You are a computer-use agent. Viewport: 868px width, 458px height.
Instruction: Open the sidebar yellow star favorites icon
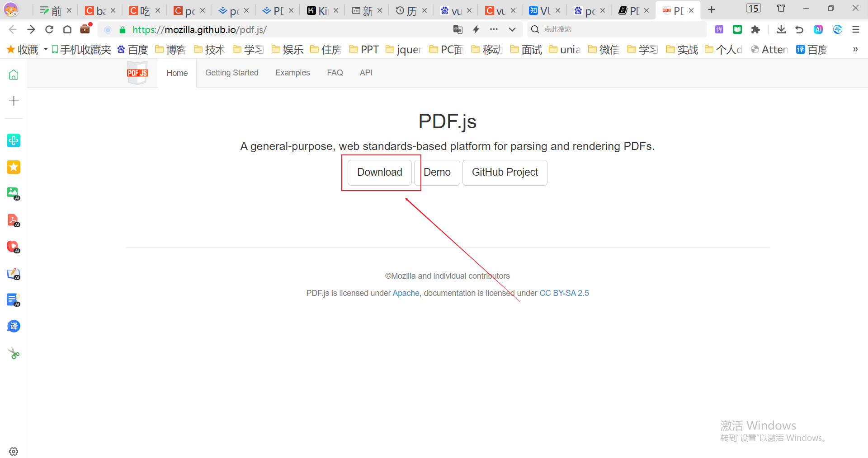[14, 167]
